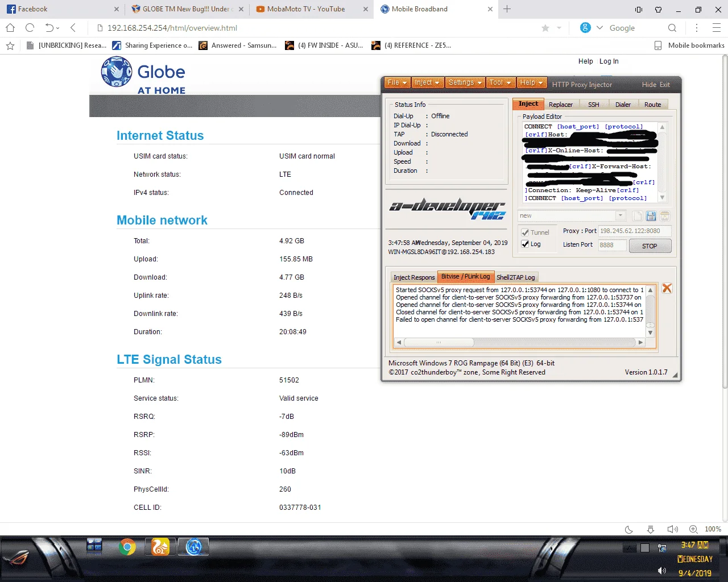The width and height of the screenshot is (728, 582).
Task: Click the Proxy : Port input field
Action: tap(635, 231)
